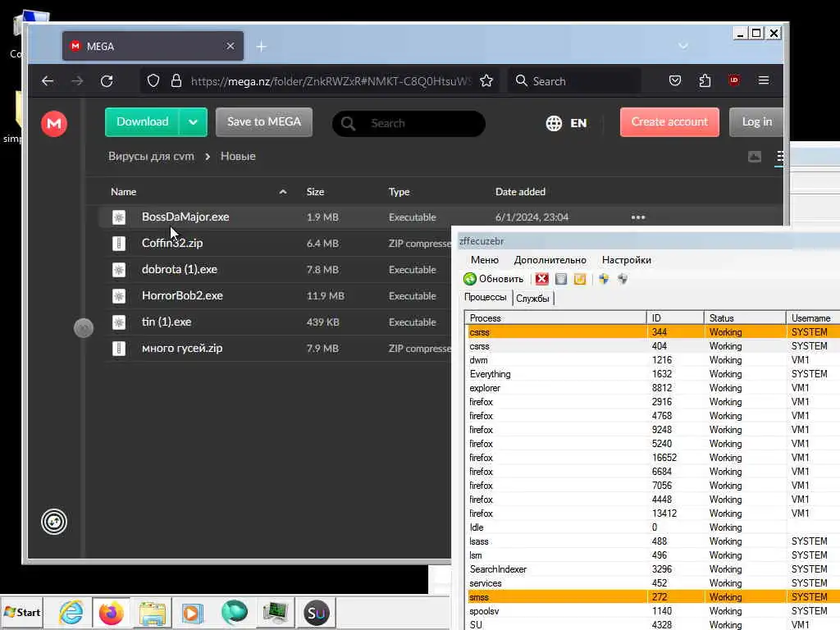This screenshot has height=630, width=840.
Task: Select the explorer process row
Action: coord(652,388)
